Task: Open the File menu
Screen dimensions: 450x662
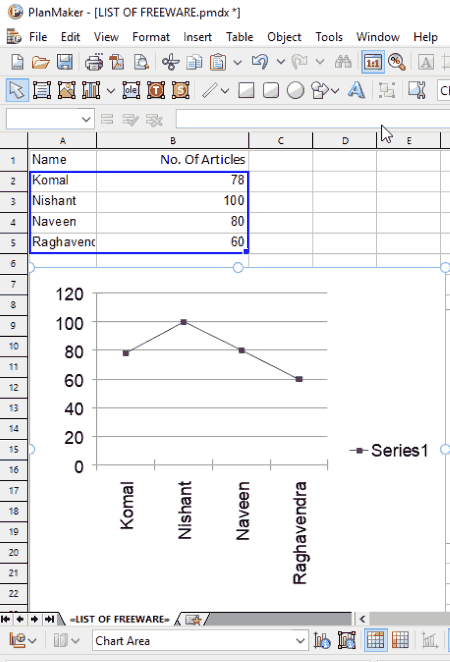Action: 38,37
